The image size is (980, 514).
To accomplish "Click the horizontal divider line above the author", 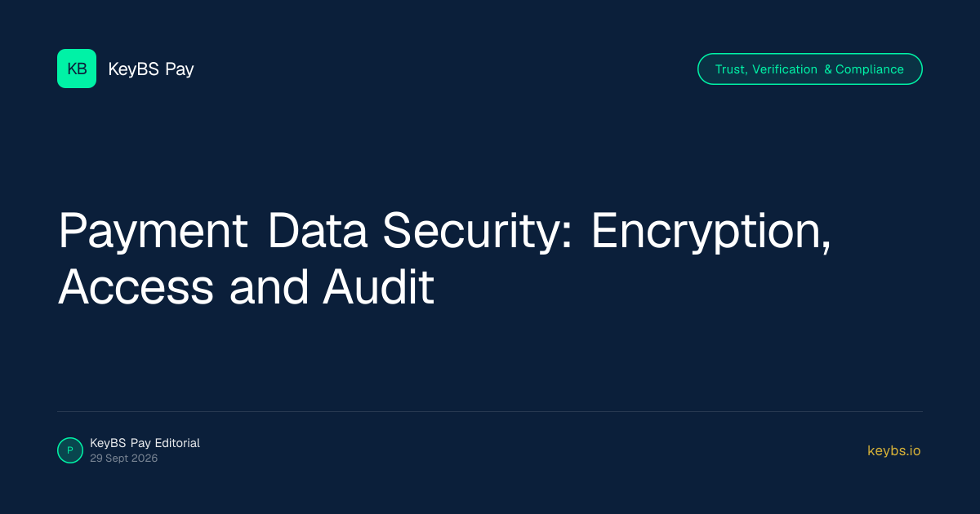I will click(x=490, y=411).
